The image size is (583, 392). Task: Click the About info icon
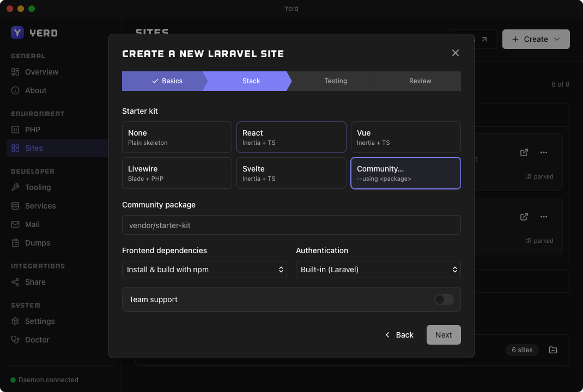(15, 90)
